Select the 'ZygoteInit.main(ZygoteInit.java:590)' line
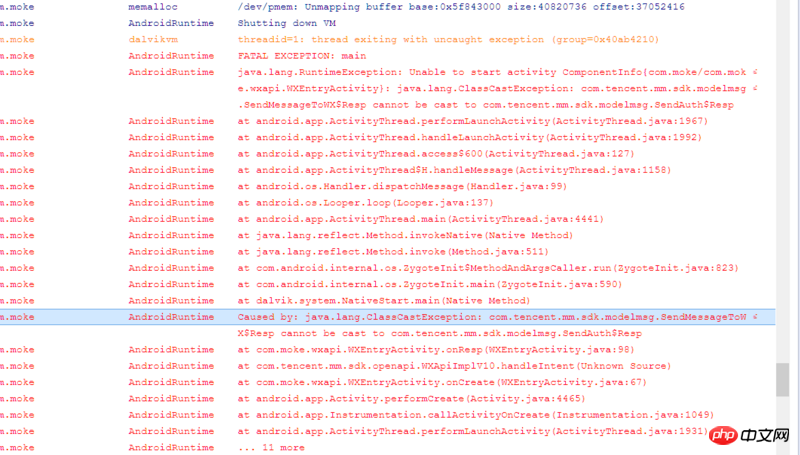 (430, 285)
